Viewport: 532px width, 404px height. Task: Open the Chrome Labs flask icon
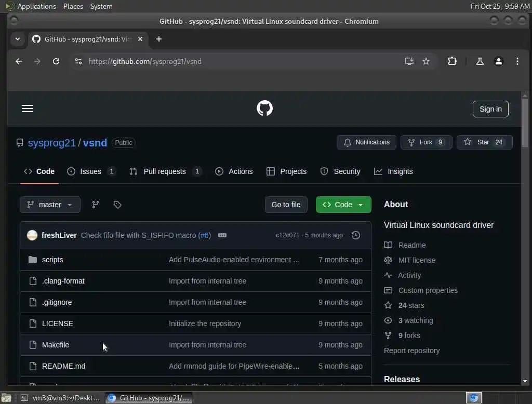point(480,61)
